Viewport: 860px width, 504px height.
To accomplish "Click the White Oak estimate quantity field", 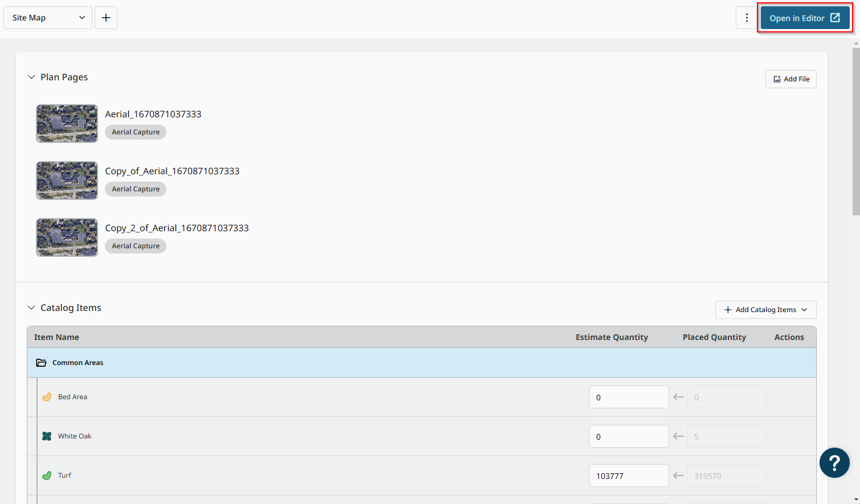I will coord(629,436).
